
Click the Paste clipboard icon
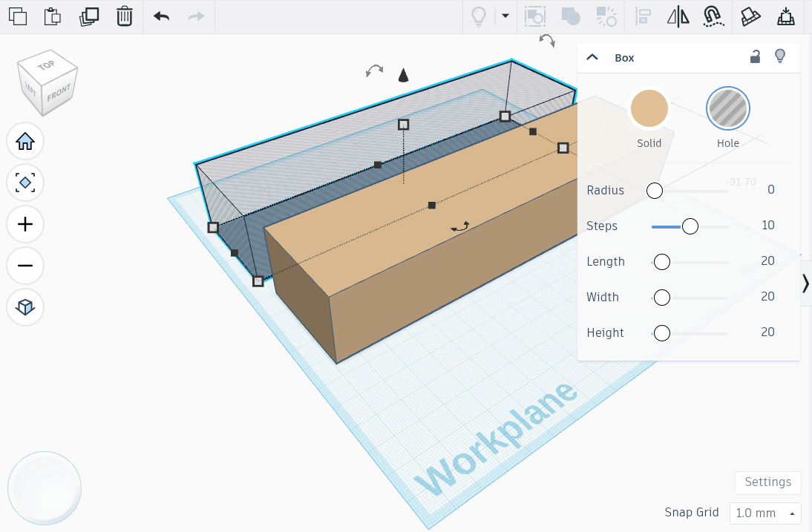[x=52, y=16]
